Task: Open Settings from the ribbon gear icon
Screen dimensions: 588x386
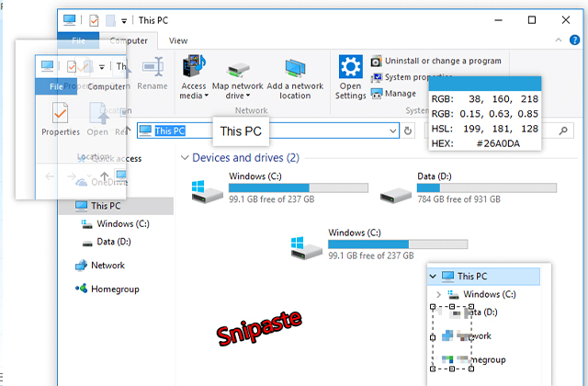Action: coord(351,77)
